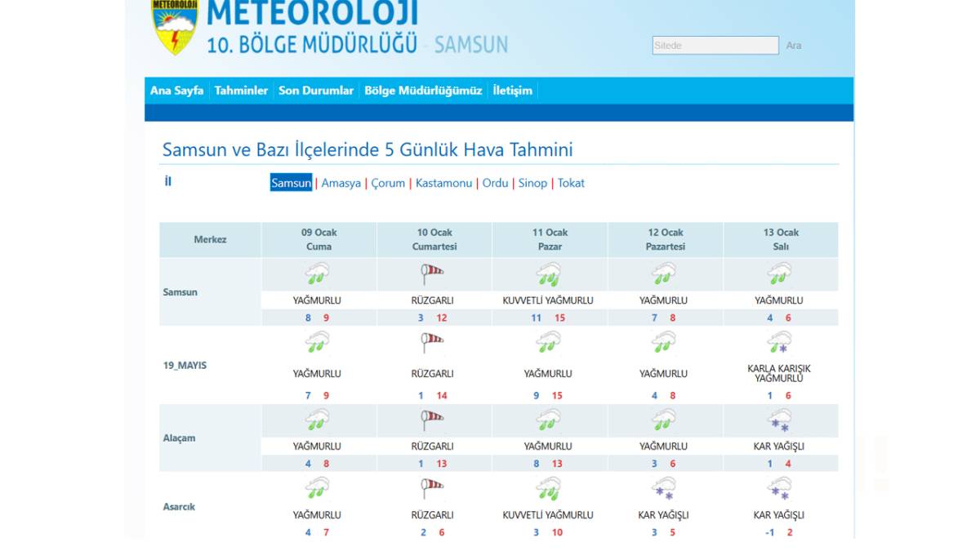Viewport: 980px width, 551px height.
Task: Click the windsock icon for Asarcık on Cumartesi
Action: [433, 488]
